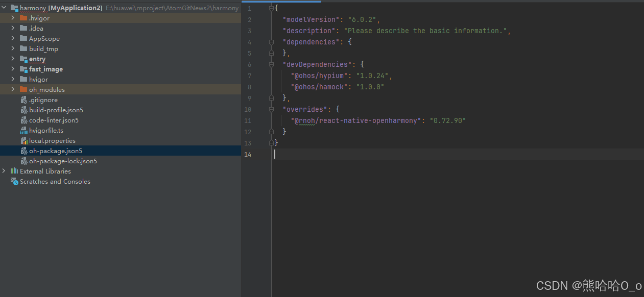Screen dimensions: 644x297
Task: Click the "modelVersion" key in editor
Action: pyautogui.click(x=311, y=19)
